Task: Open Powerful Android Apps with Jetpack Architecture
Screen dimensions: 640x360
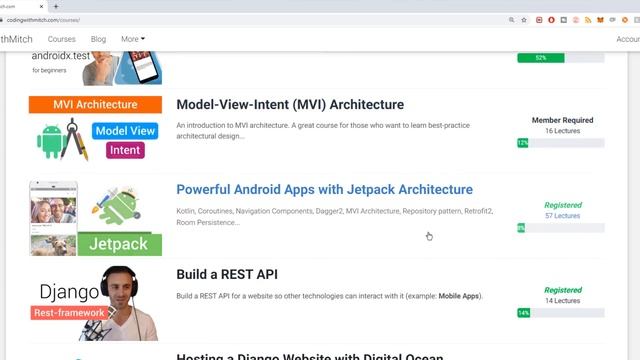Action: pos(324,189)
